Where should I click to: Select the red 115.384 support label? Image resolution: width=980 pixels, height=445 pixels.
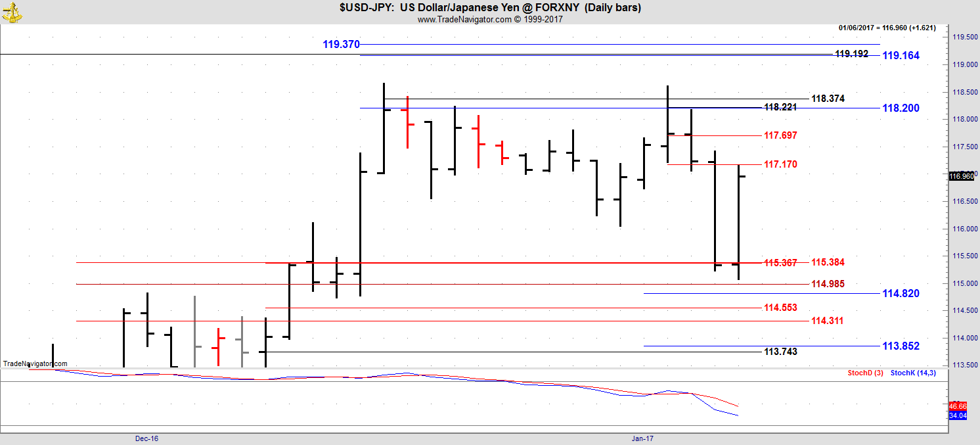[828, 262]
